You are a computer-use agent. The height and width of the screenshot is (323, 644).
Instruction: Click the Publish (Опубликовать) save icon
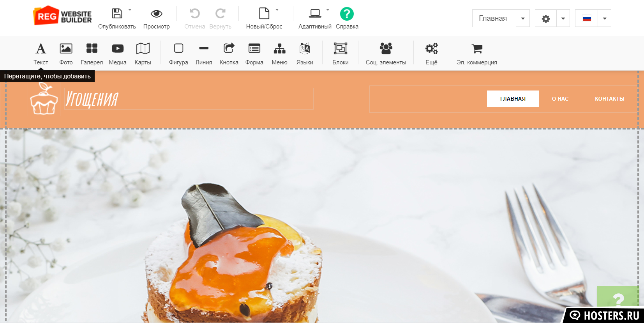(117, 14)
